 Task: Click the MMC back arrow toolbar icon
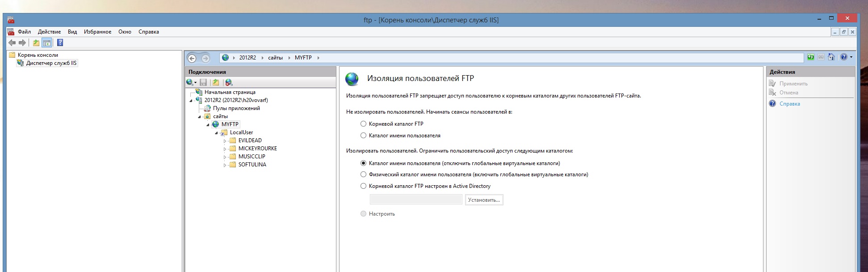(x=12, y=43)
